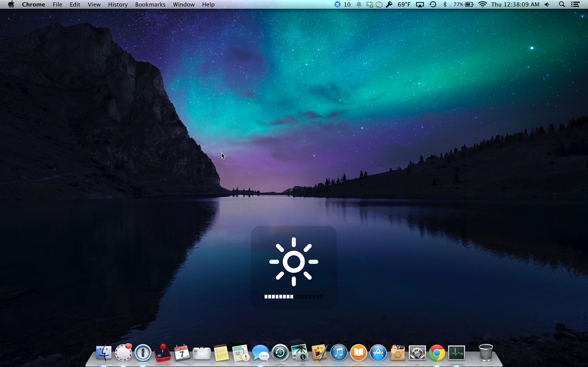Click the key icon in menu bar
This screenshot has width=588, height=367.
389,4
